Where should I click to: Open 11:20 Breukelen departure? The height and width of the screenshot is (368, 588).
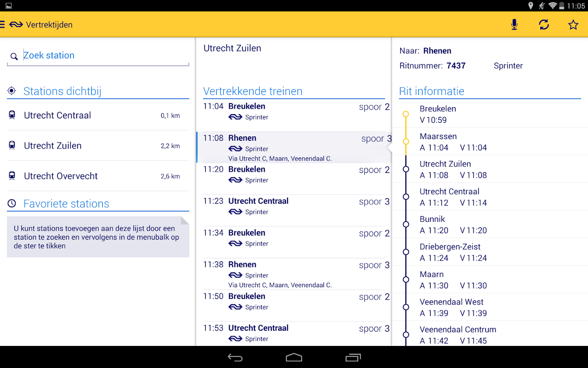click(x=294, y=179)
